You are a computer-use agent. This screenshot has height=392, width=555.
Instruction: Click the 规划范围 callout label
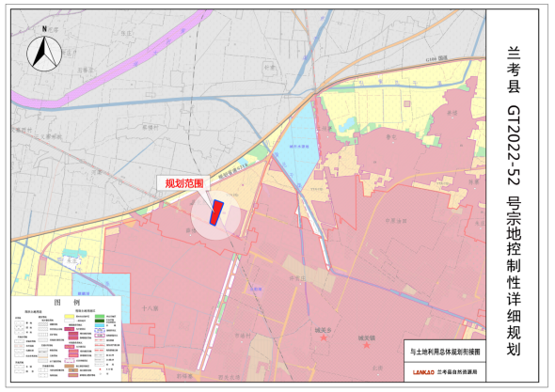[x=183, y=183]
